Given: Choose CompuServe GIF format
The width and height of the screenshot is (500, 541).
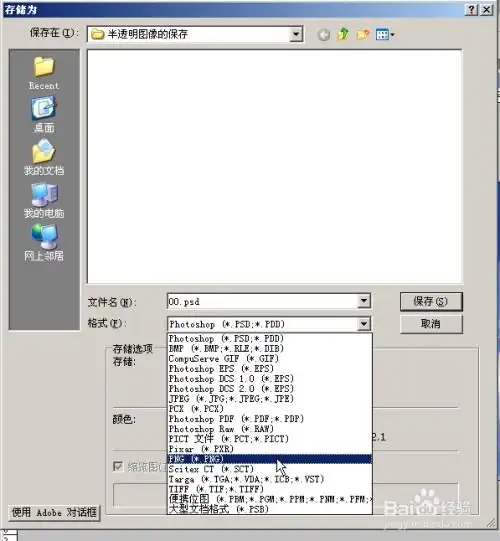Looking at the screenshot, I should (x=269, y=358).
